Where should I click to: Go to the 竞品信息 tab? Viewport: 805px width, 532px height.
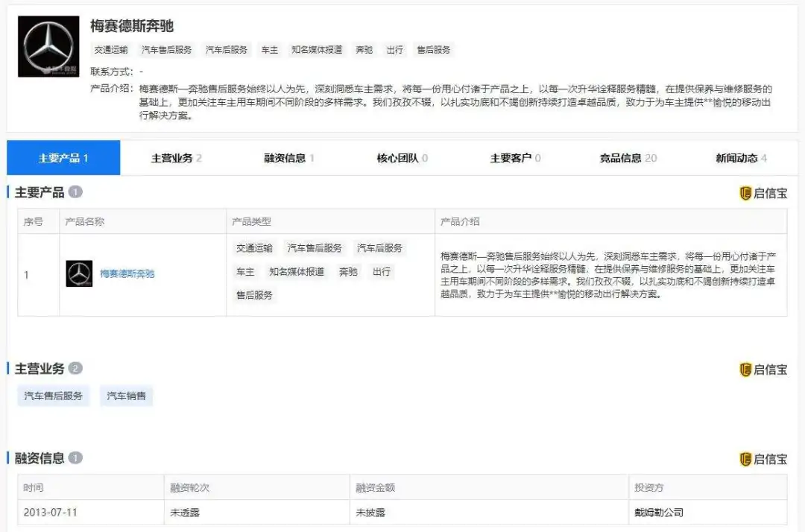(628, 158)
